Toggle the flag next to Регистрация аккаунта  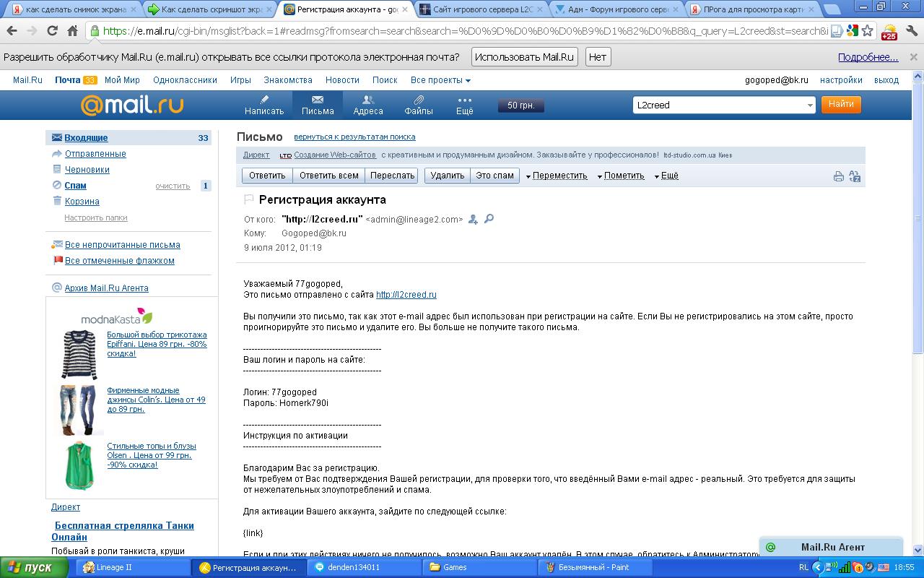249,200
